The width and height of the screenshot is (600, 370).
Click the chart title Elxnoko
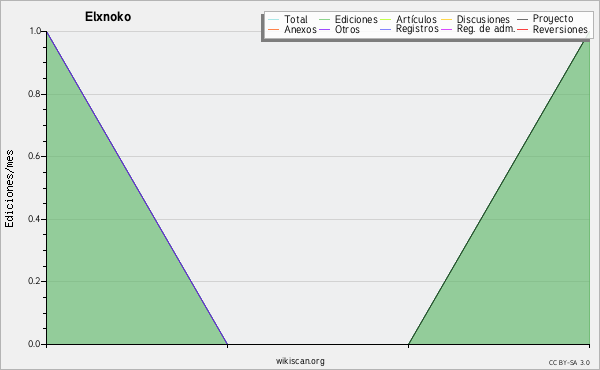pyautogui.click(x=108, y=17)
